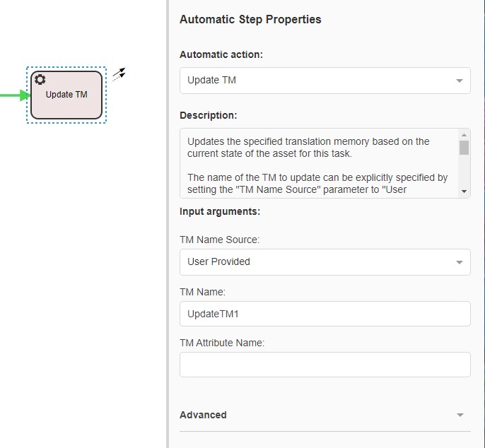Select the Update TM workflow step label
Image resolution: width=485 pixels, height=448 pixels.
[x=66, y=95]
